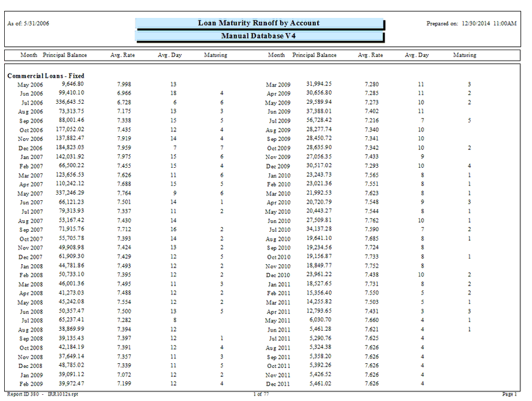Viewport: 532px width, 401px height.
Task: Select the 'May 2006' month row label
Action: (x=30, y=85)
